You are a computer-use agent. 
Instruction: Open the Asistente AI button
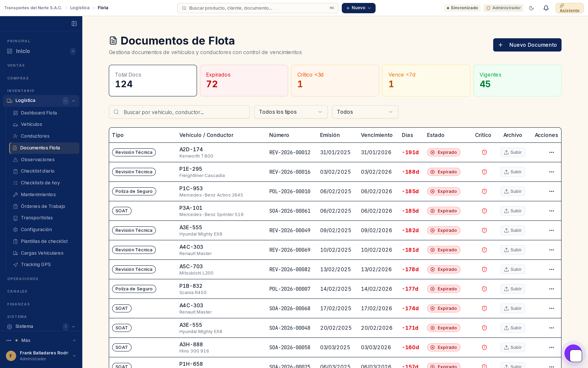569,8
